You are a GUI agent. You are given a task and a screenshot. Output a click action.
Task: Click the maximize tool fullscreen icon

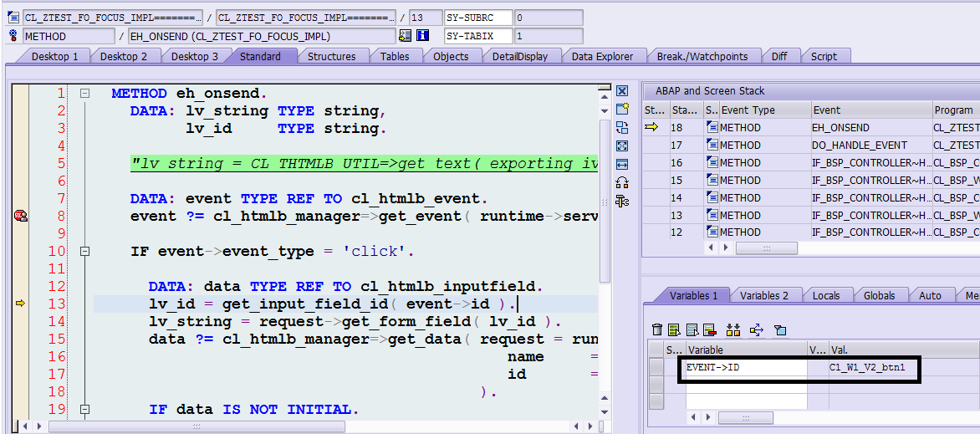621,146
